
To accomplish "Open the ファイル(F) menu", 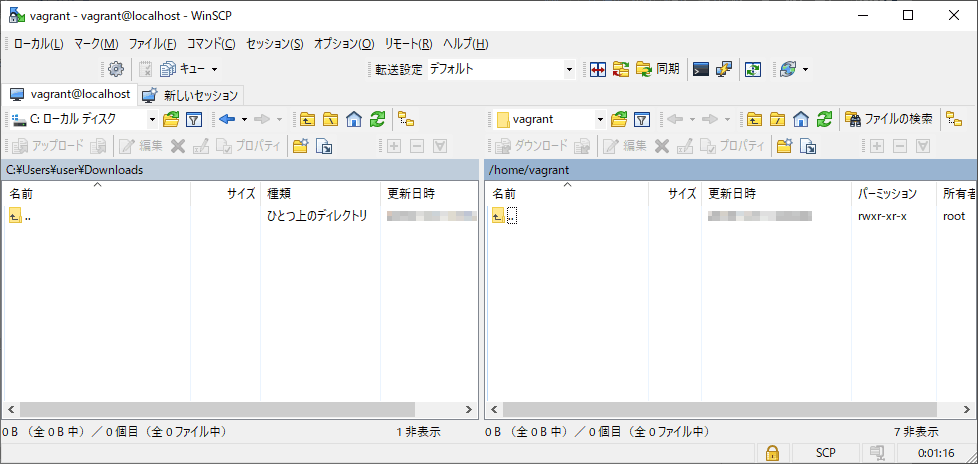I will [152, 44].
